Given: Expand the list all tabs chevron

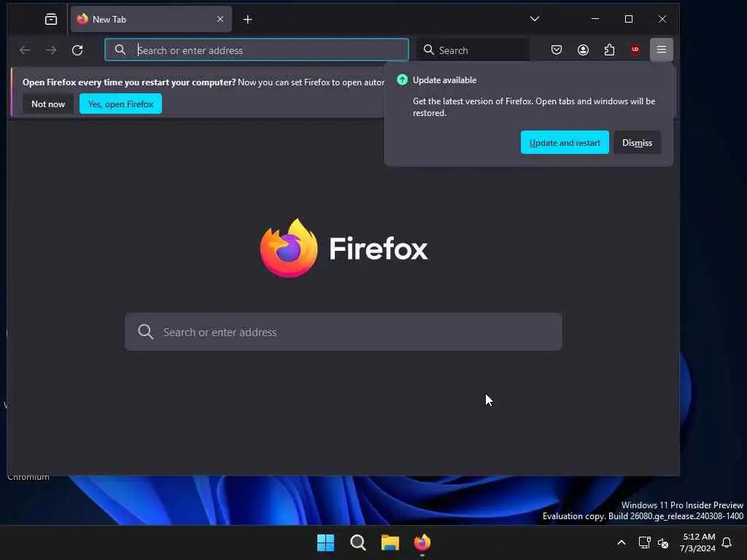Looking at the screenshot, I should (x=535, y=19).
